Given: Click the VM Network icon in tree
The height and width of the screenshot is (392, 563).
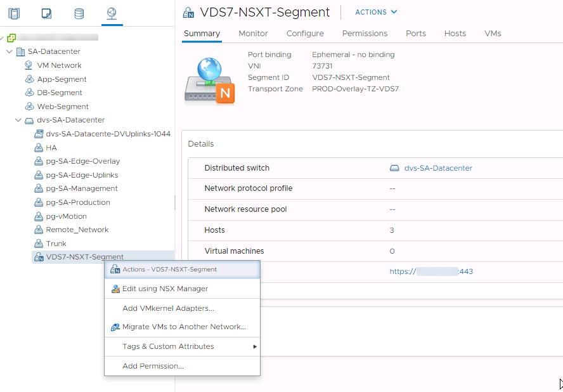Looking at the screenshot, I should pyautogui.click(x=29, y=65).
